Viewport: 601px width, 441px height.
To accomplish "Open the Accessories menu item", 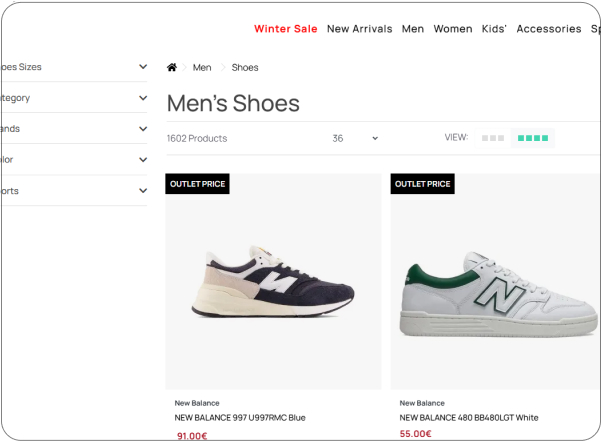I will 549,29.
